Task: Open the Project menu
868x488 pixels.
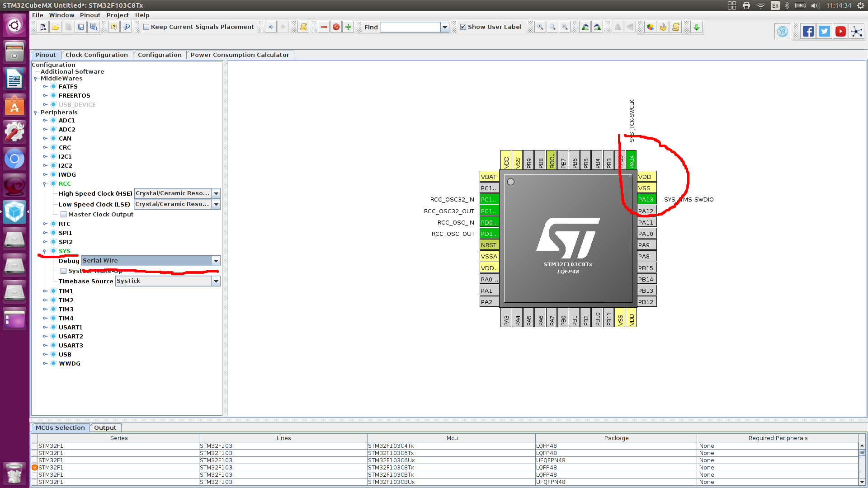Action: pyautogui.click(x=118, y=15)
